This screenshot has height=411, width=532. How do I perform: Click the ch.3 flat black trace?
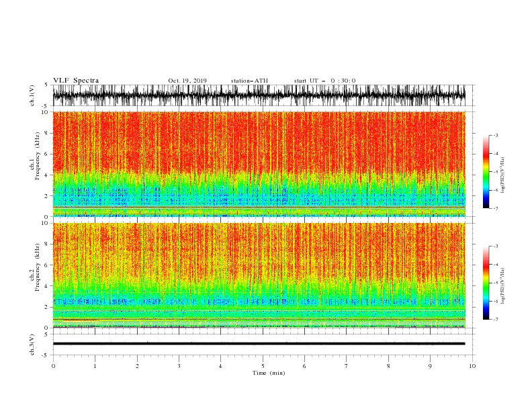[x=259, y=344]
